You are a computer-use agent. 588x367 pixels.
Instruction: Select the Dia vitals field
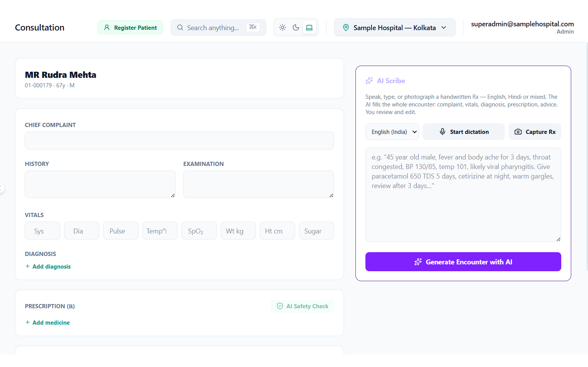pyautogui.click(x=82, y=231)
